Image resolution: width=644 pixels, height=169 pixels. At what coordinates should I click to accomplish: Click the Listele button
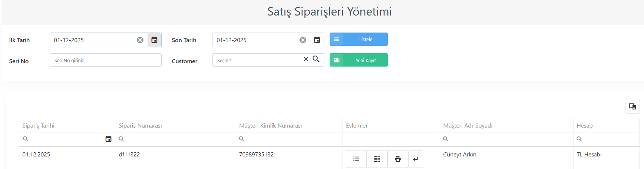point(359,39)
